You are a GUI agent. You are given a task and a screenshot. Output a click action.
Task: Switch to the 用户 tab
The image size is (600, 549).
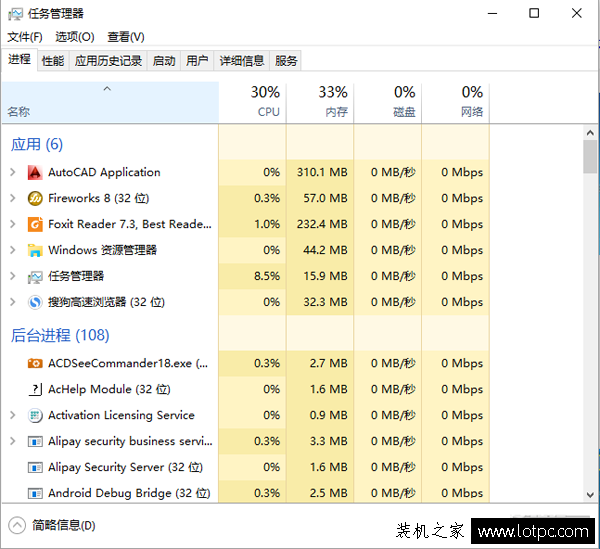(197, 61)
